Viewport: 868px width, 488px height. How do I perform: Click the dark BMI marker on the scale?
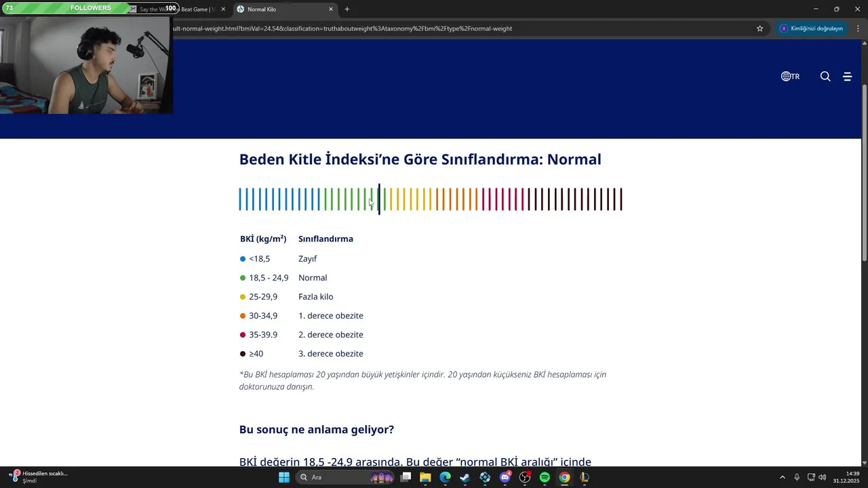(379, 199)
